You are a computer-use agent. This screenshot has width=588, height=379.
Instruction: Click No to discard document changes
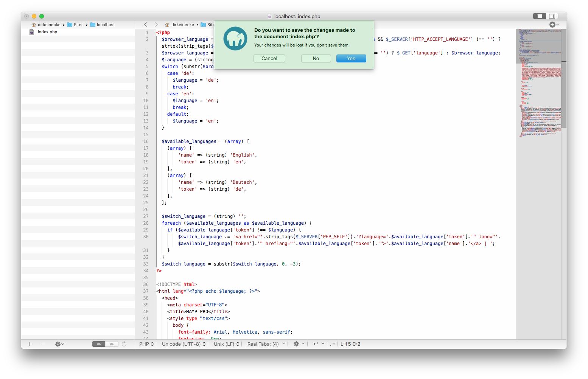316,58
